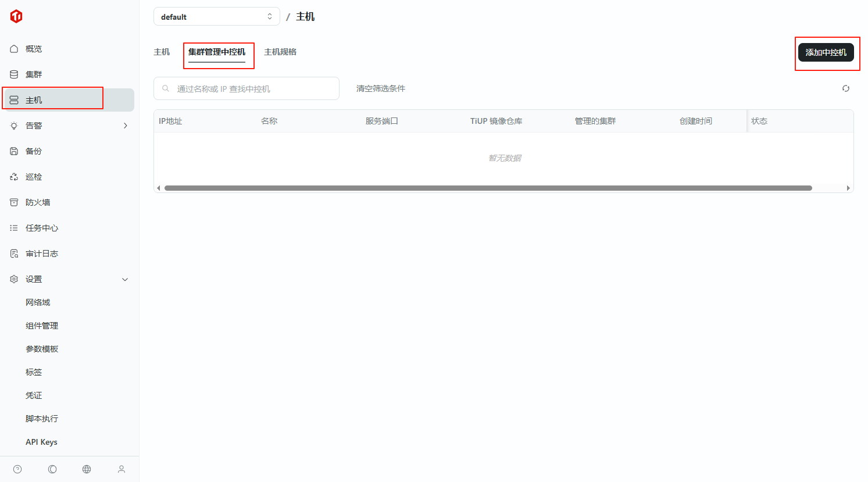Viewport: 868px width, 482px height.
Task: Open 备份 backup section
Action: [x=34, y=151]
